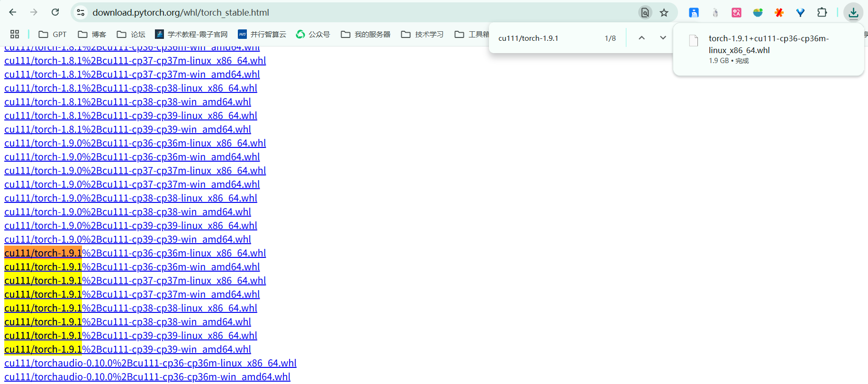Open the browser downloads button
The width and height of the screenshot is (868, 384).
click(x=853, y=13)
